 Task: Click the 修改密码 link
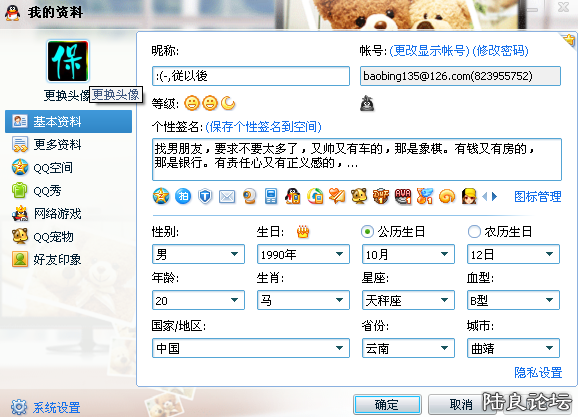(x=500, y=51)
